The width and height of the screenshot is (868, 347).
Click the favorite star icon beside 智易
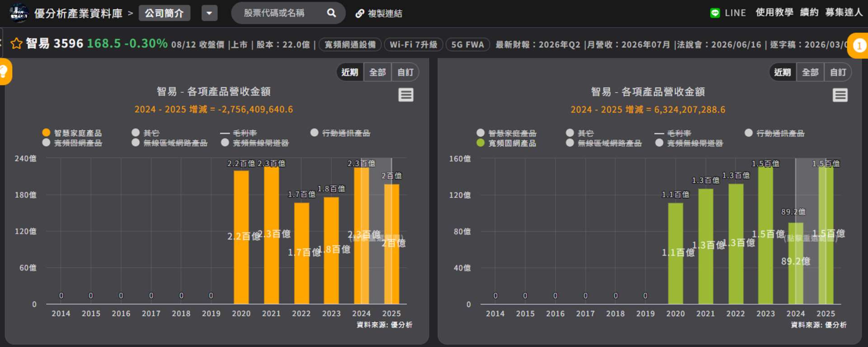point(16,44)
